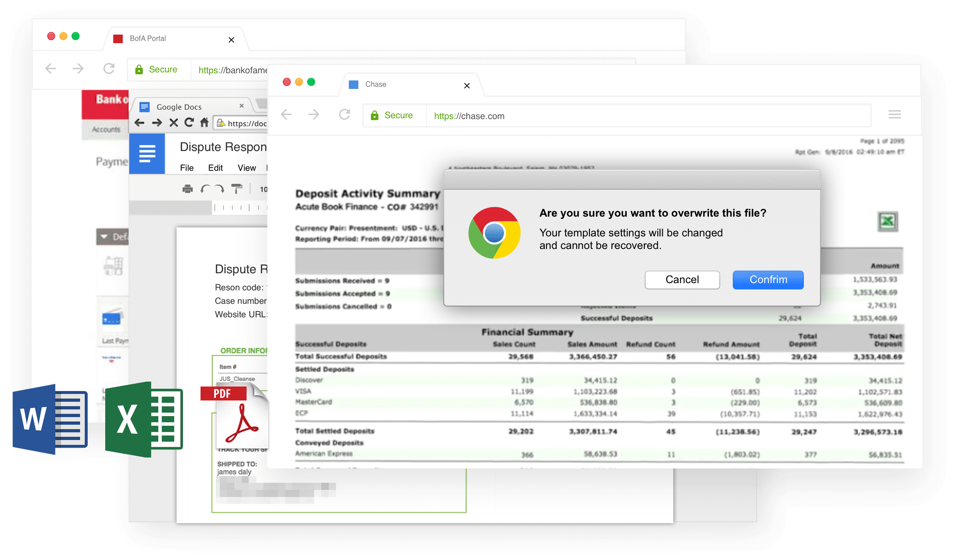Click the SHIPPED TO label in document
The image size is (954, 560).
[x=237, y=464]
